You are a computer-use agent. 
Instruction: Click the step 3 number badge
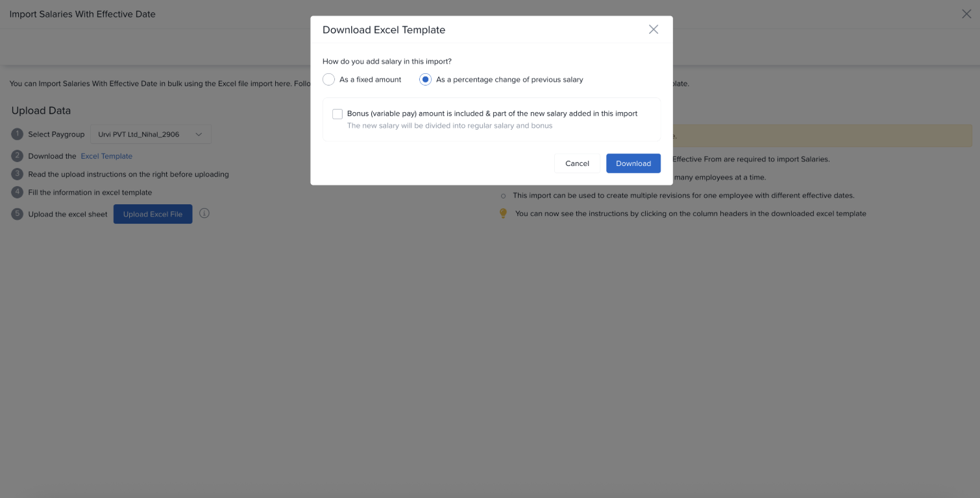pyautogui.click(x=17, y=174)
